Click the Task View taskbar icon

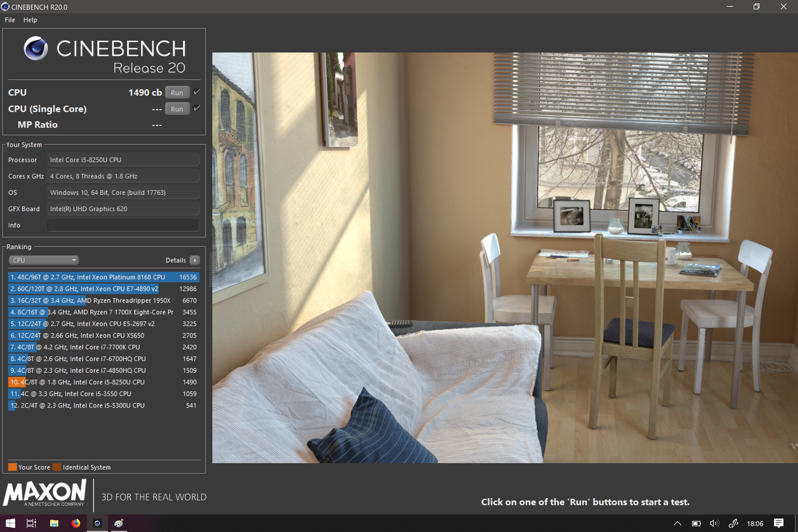coord(31,523)
